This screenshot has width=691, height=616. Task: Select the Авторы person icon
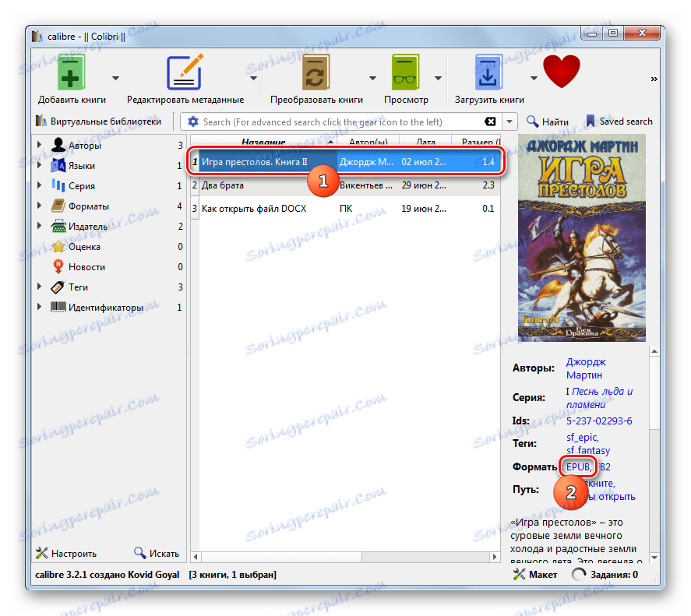pyautogui.click(x=58, y=145)
